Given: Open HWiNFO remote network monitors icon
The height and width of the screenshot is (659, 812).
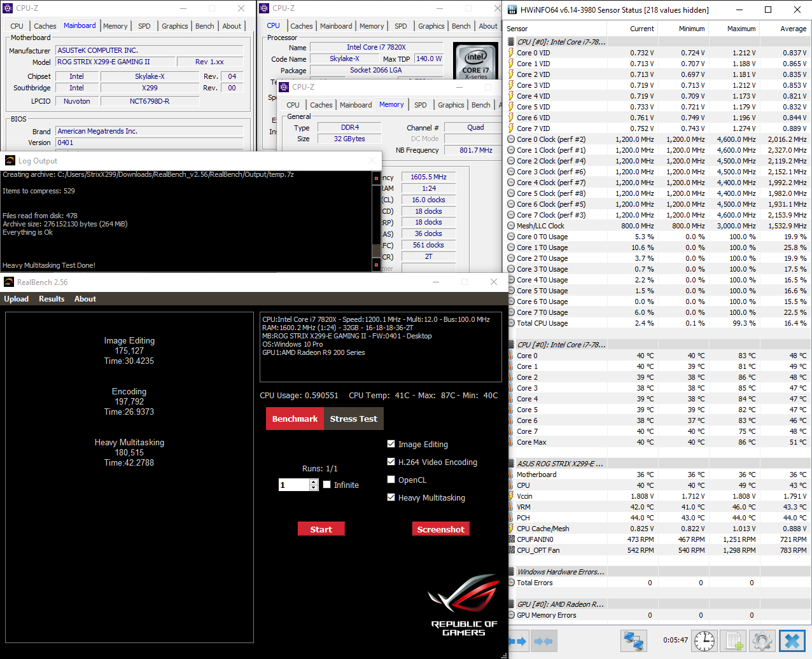Looking at the screenshot, I should 634,641.
